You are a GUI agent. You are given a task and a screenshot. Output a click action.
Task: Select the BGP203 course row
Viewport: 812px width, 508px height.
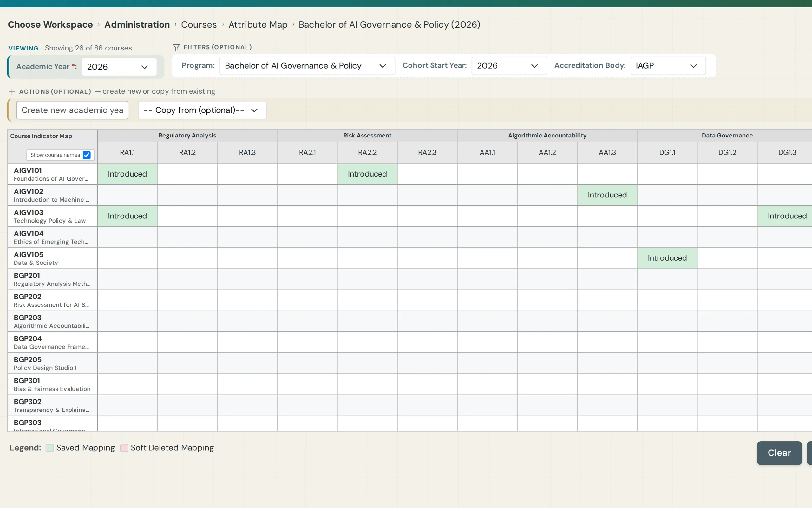coord(52,322)
